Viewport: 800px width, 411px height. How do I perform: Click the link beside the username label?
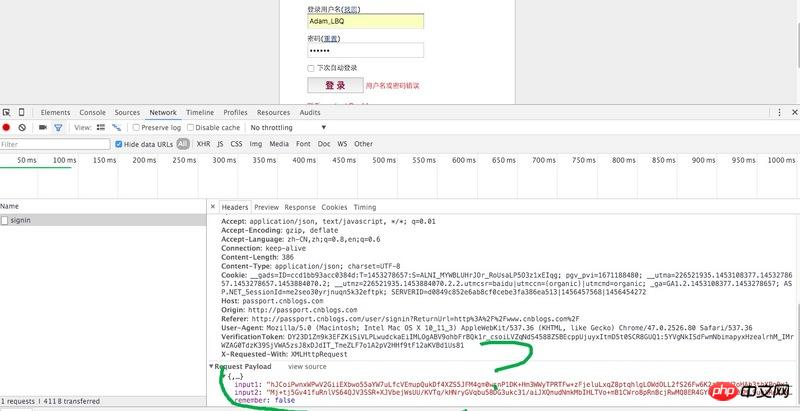pyautogui.click(x=351, y=9)
